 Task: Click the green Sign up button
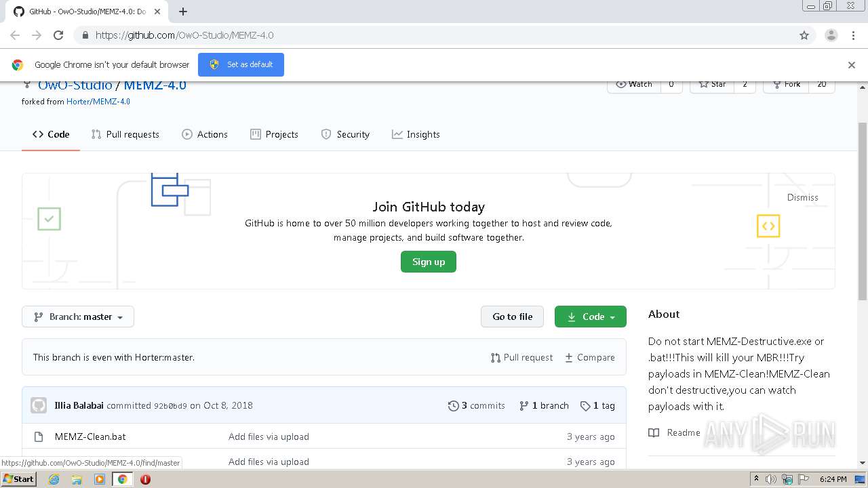coord(429,262)
